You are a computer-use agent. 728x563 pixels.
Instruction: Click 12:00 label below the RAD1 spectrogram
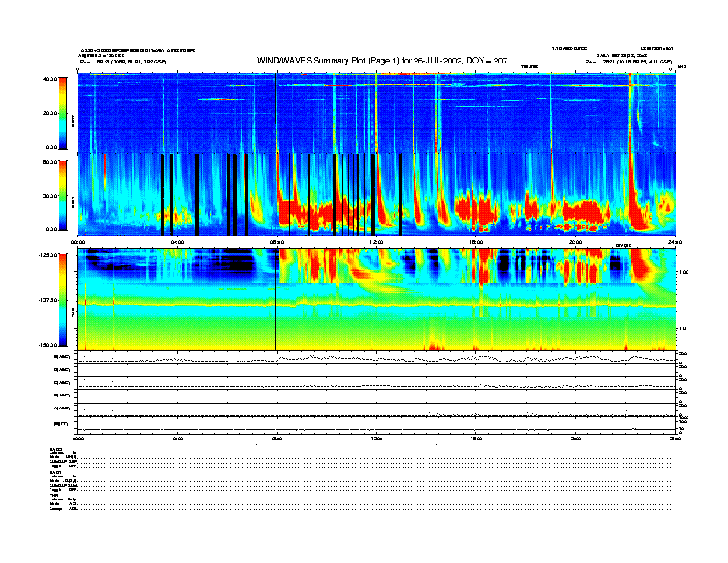pos(376,242)
